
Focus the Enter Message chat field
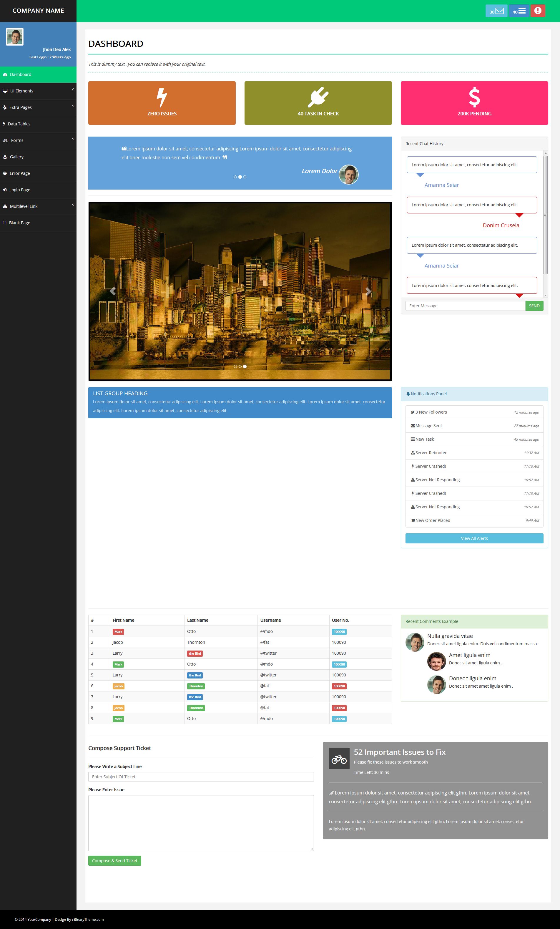click(466, 306)
